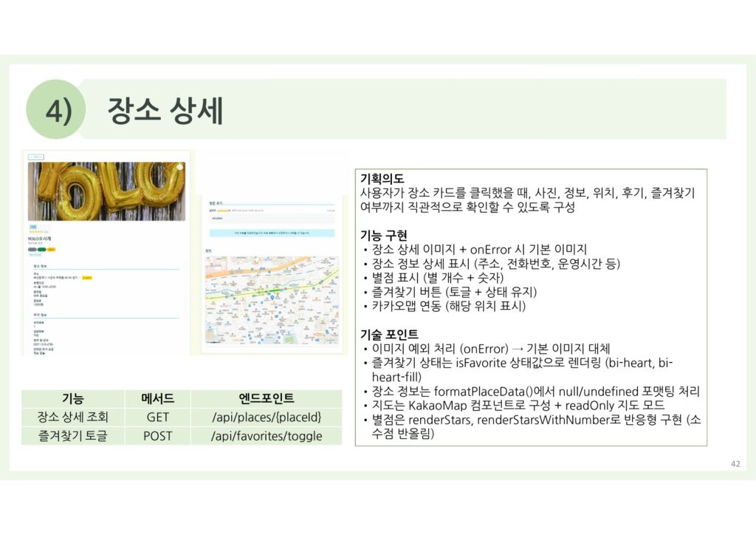Click the /api/favorites/toggle endpoint cell
The width and height of the screenshot is (756, 535).
pyautogui.click(x=267, y=436)
